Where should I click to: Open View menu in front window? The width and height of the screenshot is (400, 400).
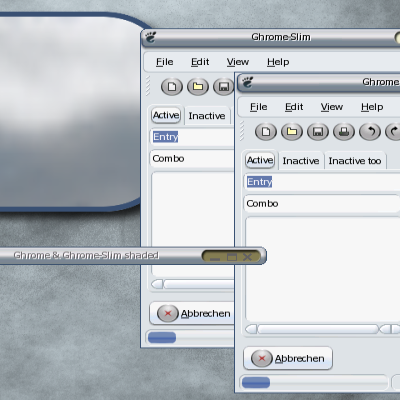coord(332,107)
